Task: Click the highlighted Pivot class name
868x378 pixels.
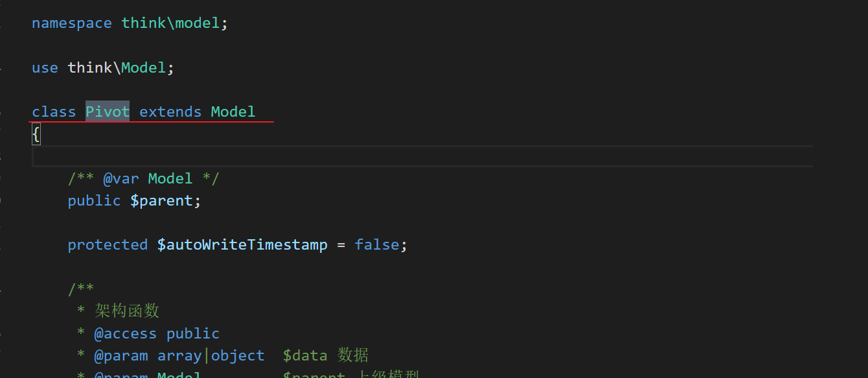Action: pos(108,112)
